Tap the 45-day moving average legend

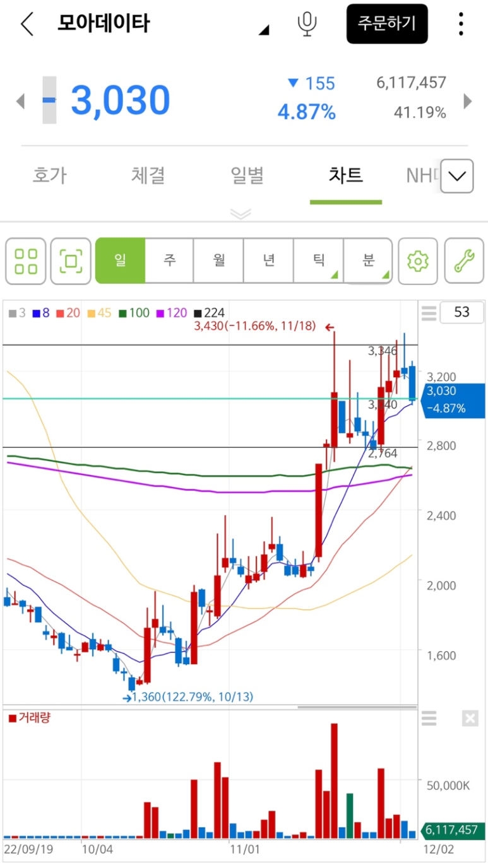[x=99, y=312]
